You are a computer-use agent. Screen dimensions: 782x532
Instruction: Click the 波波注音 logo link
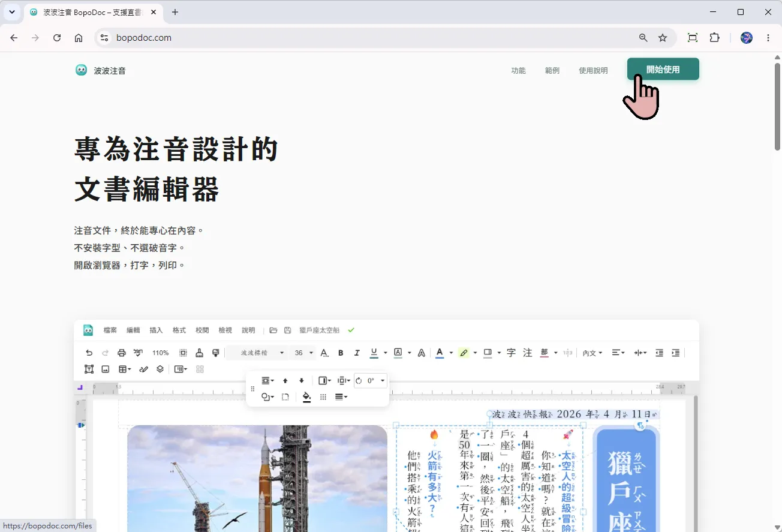pyautogui.click(x=100, y=70)
